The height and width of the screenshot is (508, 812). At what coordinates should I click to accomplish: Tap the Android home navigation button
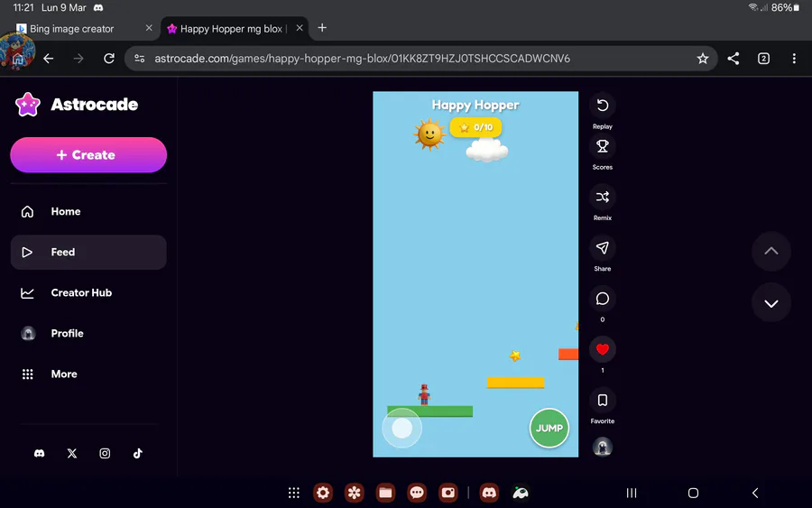coord(693,493)
